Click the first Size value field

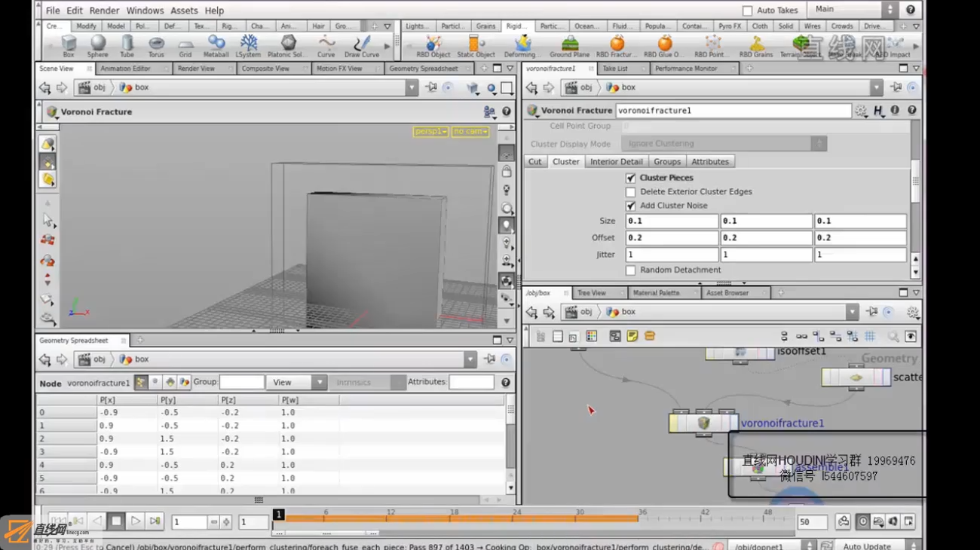pyautogui.click(x=672, y=221)
